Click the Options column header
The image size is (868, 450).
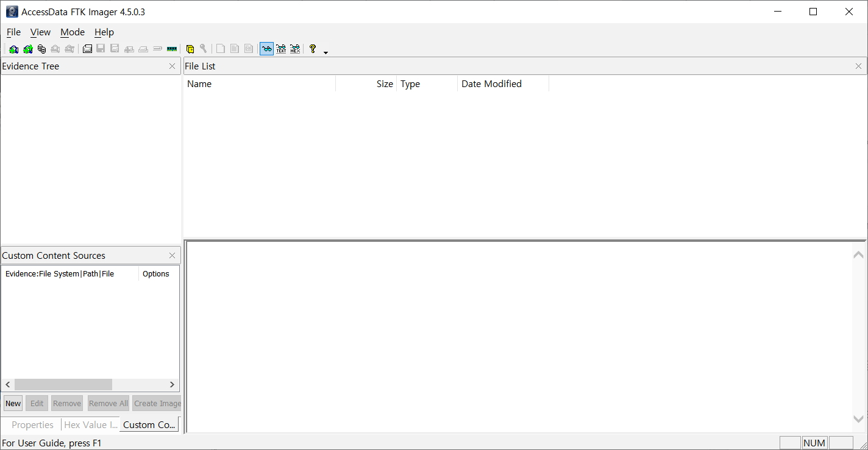point(159,274)
